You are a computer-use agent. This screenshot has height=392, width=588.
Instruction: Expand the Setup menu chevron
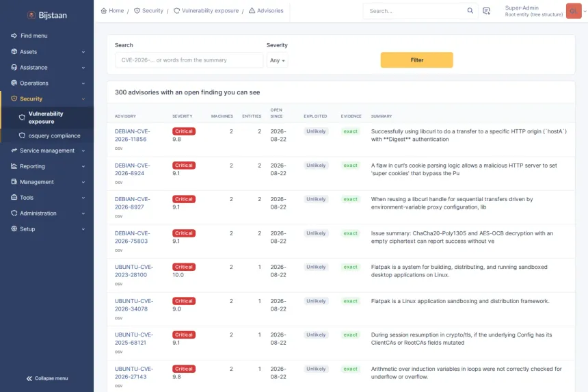point(83,229)
